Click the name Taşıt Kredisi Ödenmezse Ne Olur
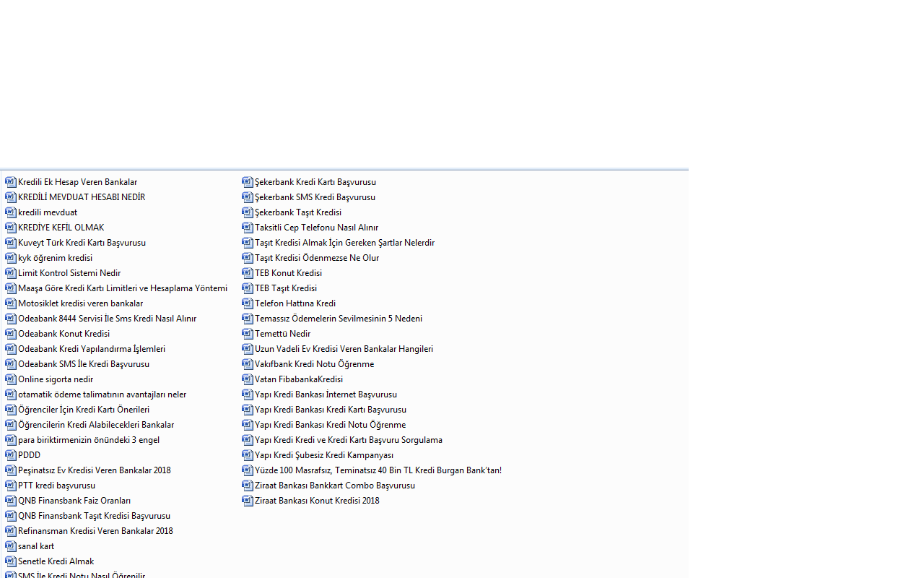The image size is (924, 578). [317, 258]
